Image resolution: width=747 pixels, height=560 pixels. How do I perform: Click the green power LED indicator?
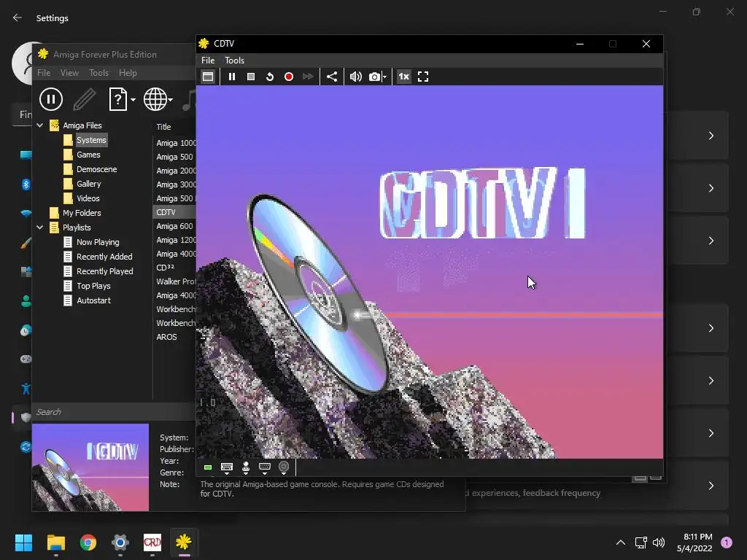pyautogui.click(x=208, y=467)
